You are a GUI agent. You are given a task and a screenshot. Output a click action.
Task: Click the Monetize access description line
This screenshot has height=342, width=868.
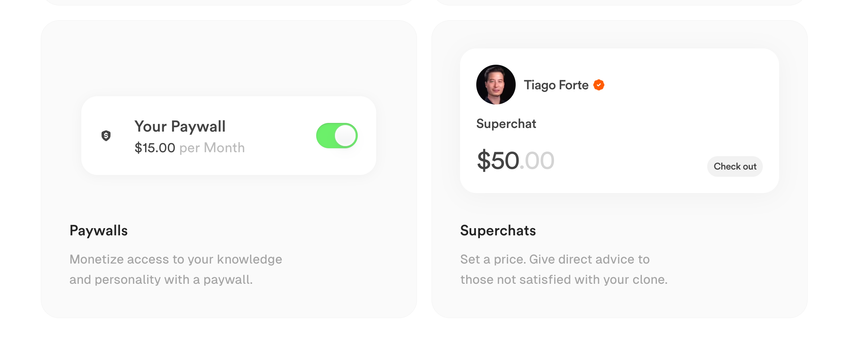pos(176,259)
